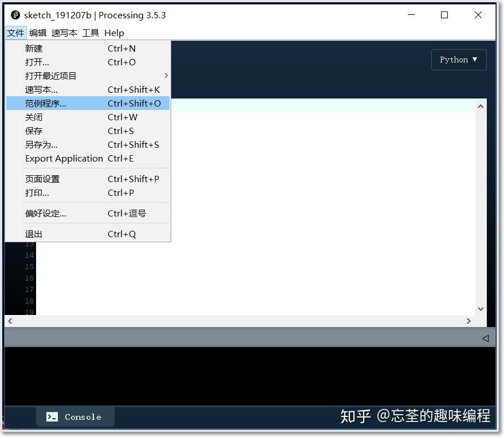The height and width of the screenshot is (437, 504).
Task: Open the 工具 menu
Action: tap(90, 33)
